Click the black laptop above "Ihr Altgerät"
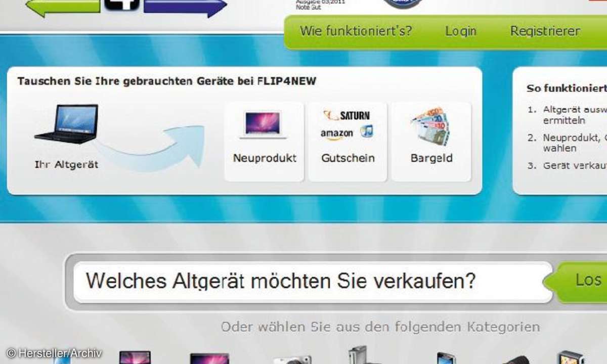The height and width of the screenshot is (364, 607). 67,124
